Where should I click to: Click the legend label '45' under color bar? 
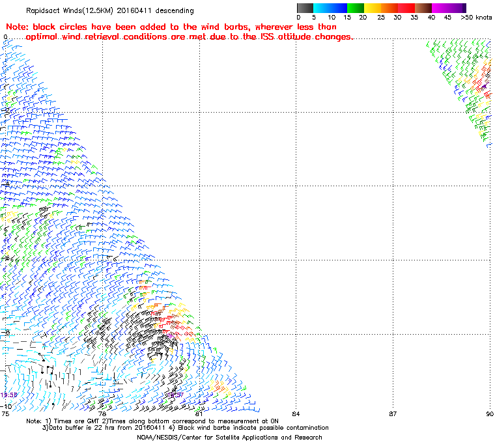point(447,18)
